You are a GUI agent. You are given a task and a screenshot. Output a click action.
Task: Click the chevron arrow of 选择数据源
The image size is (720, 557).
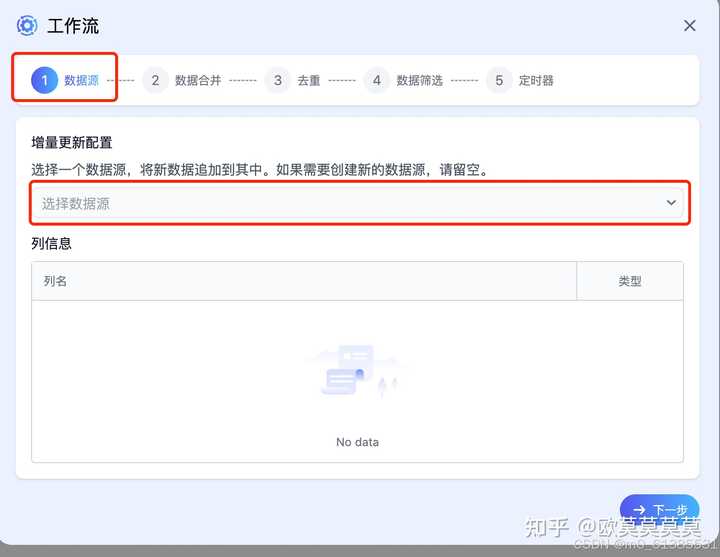(671, 203)
